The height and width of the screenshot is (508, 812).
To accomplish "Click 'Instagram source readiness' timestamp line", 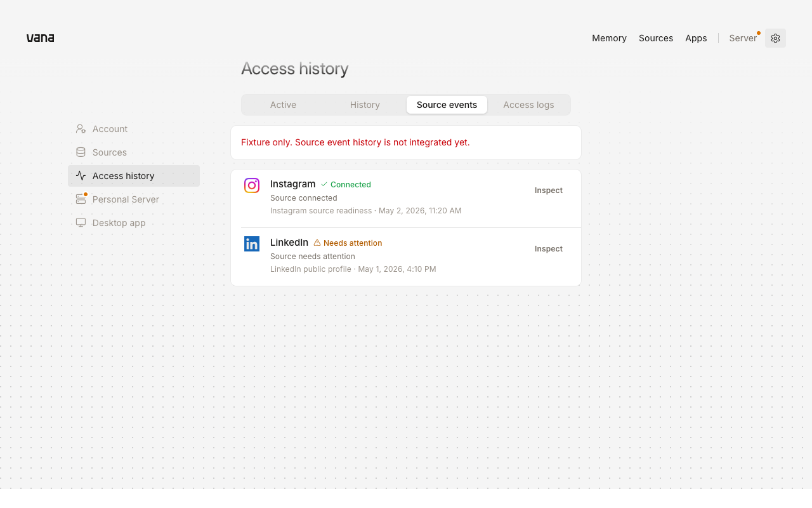I will 366,211.
